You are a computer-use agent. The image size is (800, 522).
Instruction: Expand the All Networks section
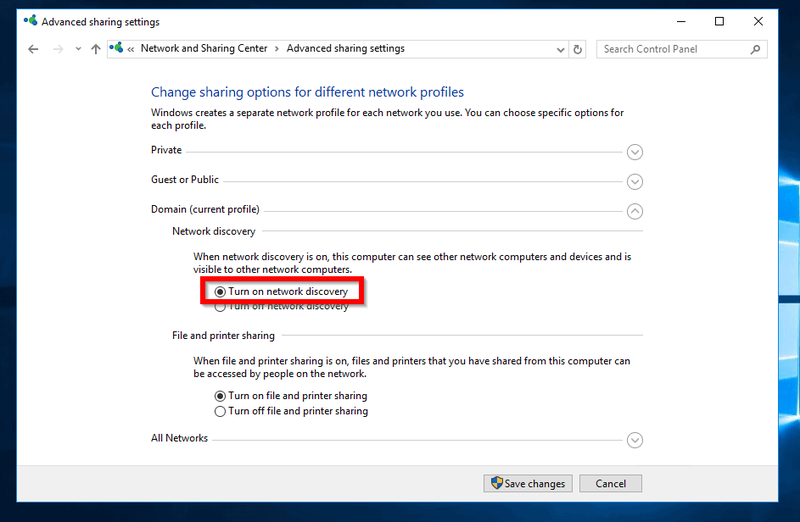[635, 440]
